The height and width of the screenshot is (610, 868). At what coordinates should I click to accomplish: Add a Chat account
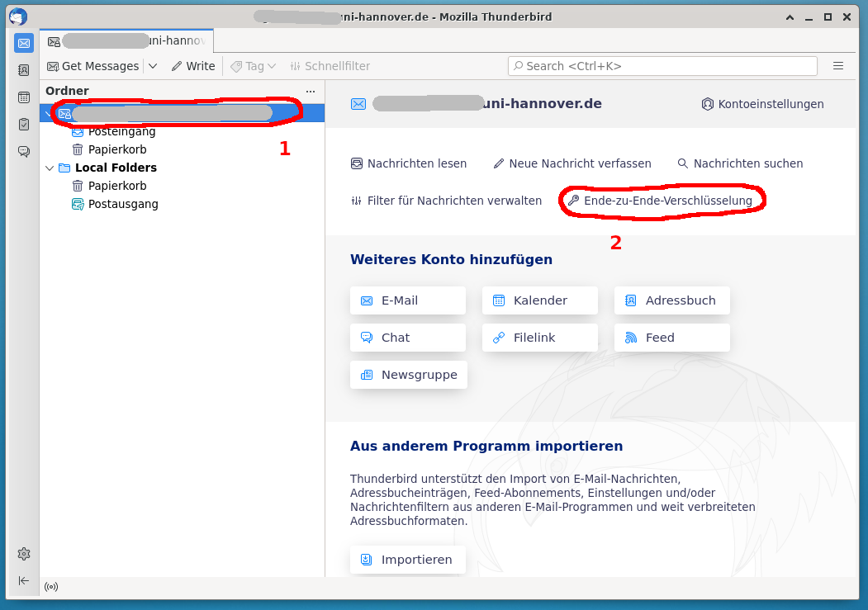point(408,338)
